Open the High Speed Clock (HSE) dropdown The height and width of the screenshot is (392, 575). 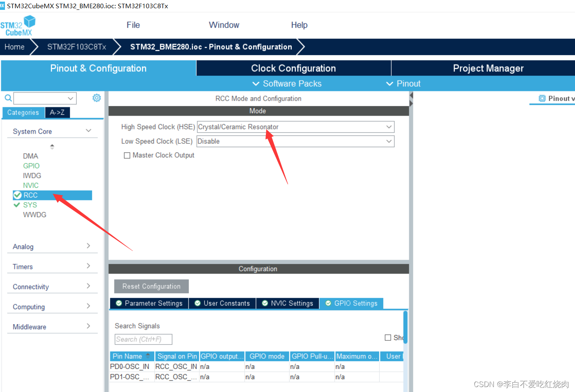pos(296,127)
